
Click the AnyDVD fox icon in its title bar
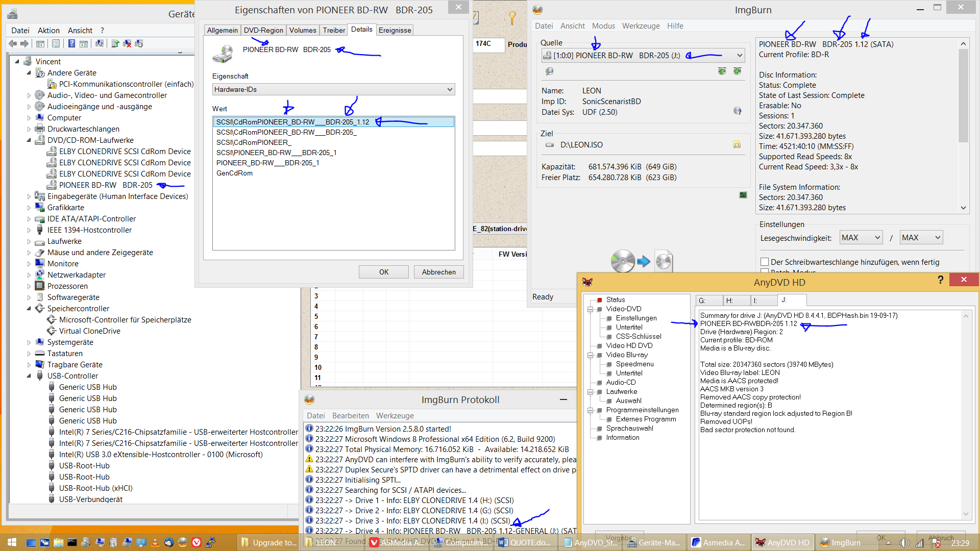588,282
